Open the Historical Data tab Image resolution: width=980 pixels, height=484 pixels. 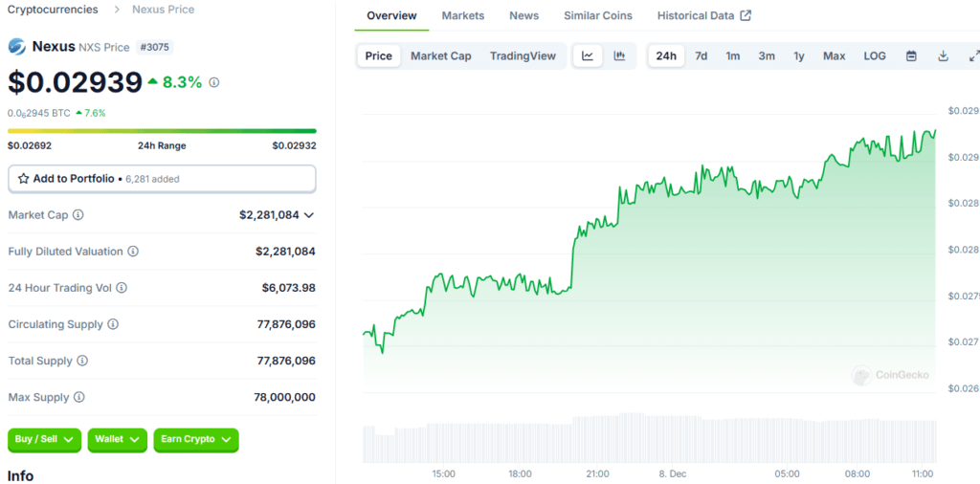(703, 15)
